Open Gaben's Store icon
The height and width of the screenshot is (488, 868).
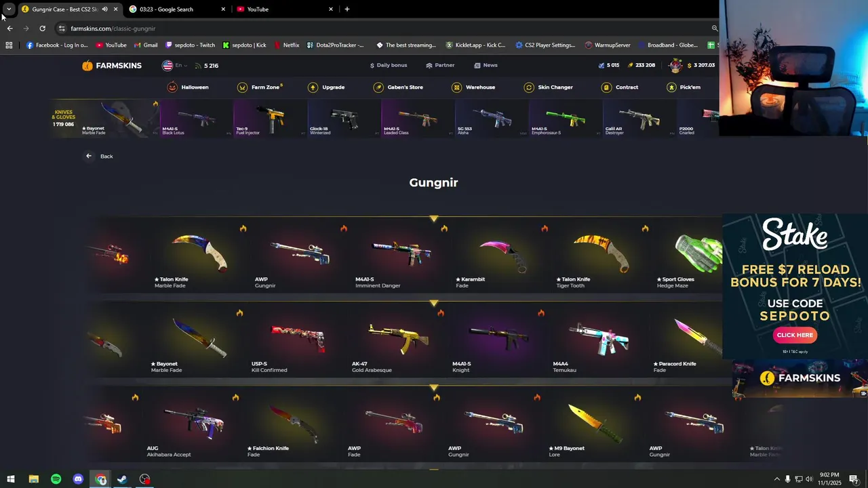coord(378,87)
